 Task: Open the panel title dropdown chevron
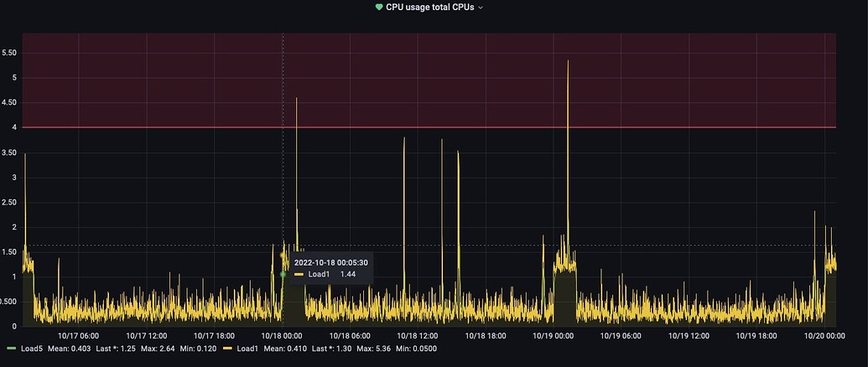(481, 8)
